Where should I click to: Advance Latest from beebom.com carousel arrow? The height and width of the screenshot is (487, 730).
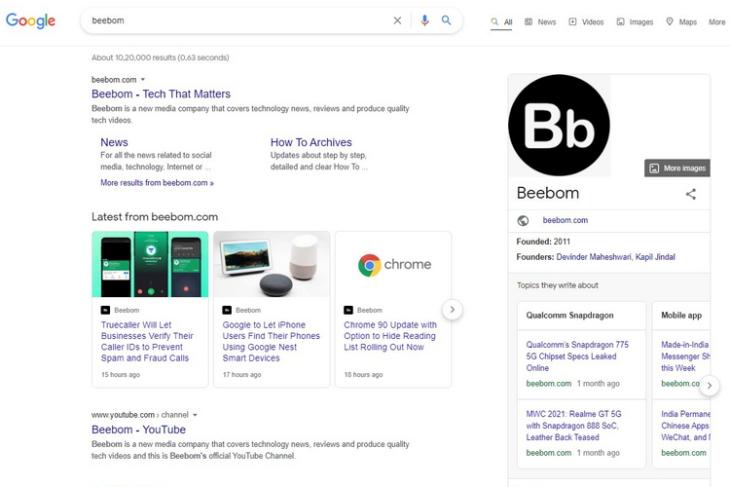coord(452,310)
